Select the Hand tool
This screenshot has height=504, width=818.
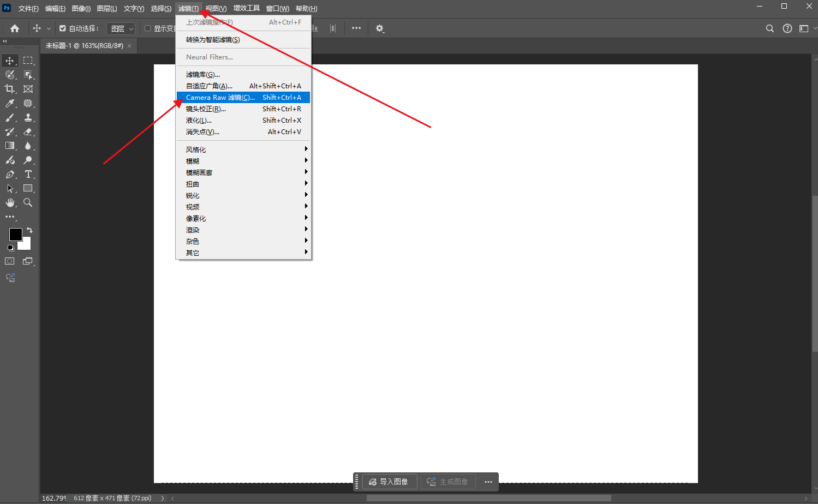point(10,202)
